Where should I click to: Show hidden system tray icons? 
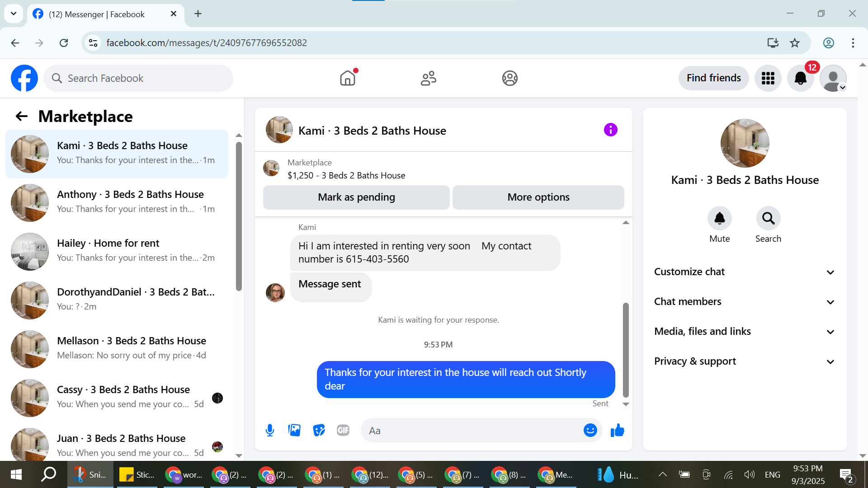point(662,474)
